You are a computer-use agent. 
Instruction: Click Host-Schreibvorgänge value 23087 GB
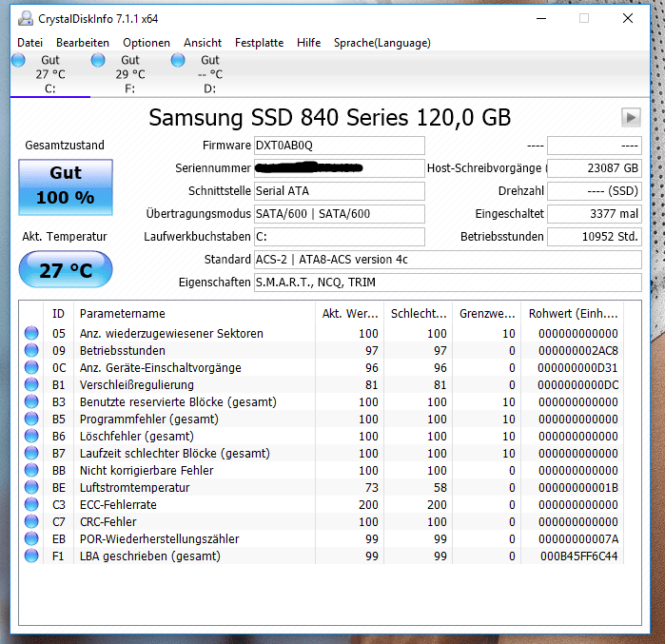595,168
